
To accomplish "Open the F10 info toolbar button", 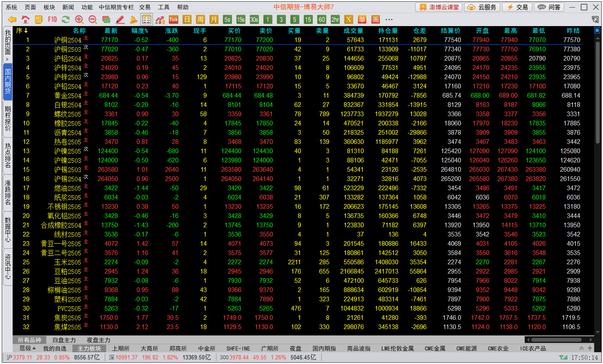I will point(52,19).
